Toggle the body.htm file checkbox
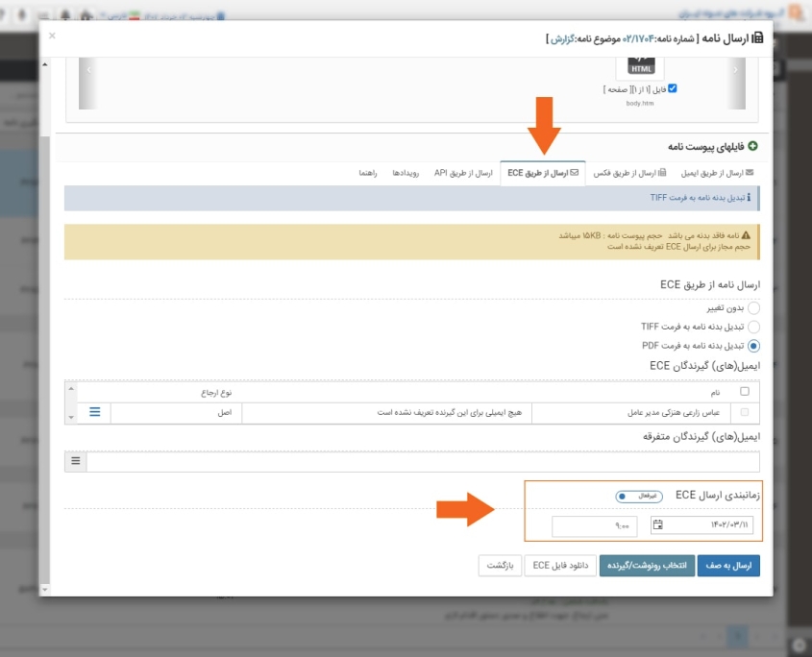This screenshot has width=812, height=657. [x=672, y=88]
